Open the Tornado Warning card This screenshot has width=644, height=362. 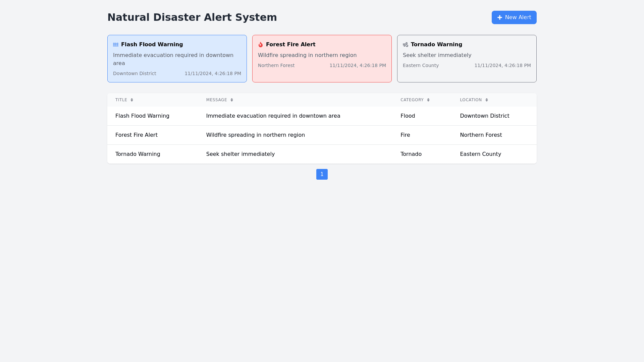[x=467, y=59]
